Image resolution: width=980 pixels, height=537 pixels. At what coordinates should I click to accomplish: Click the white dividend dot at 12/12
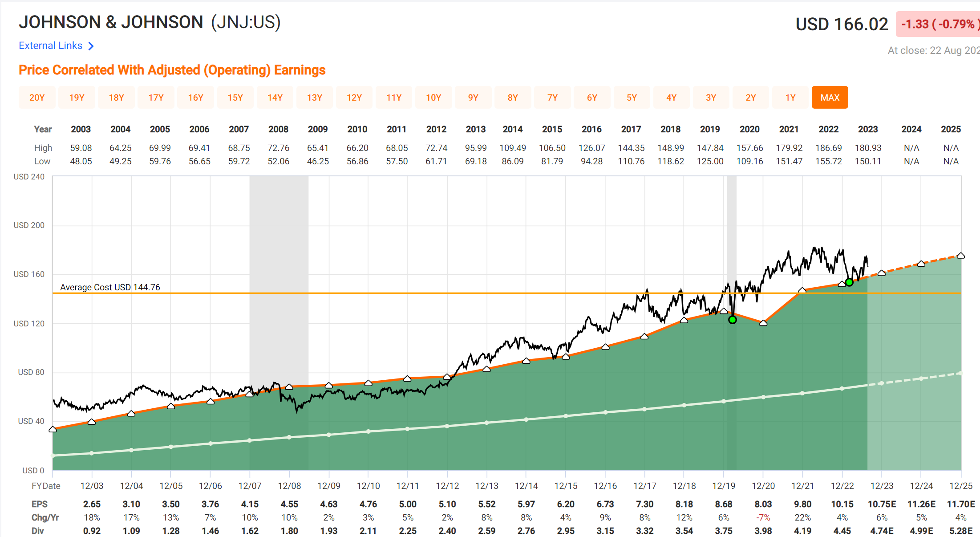[x=447, y=426]
